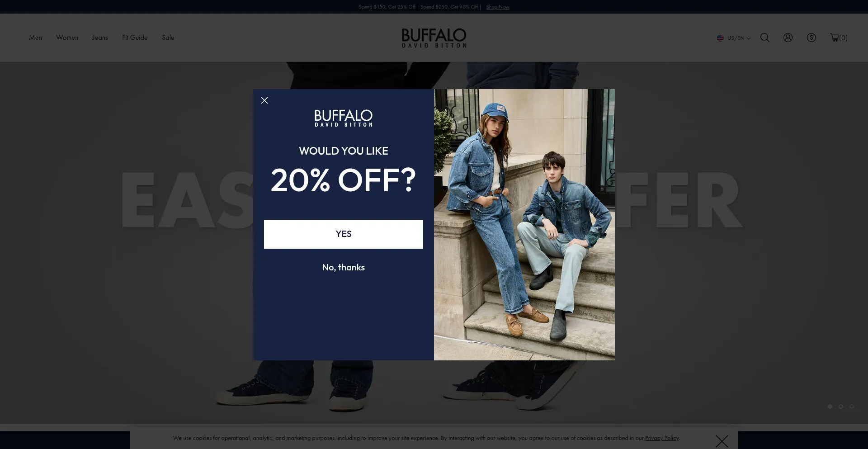
Task: Select the first carousel slide dot
Action: click(830, 406)
